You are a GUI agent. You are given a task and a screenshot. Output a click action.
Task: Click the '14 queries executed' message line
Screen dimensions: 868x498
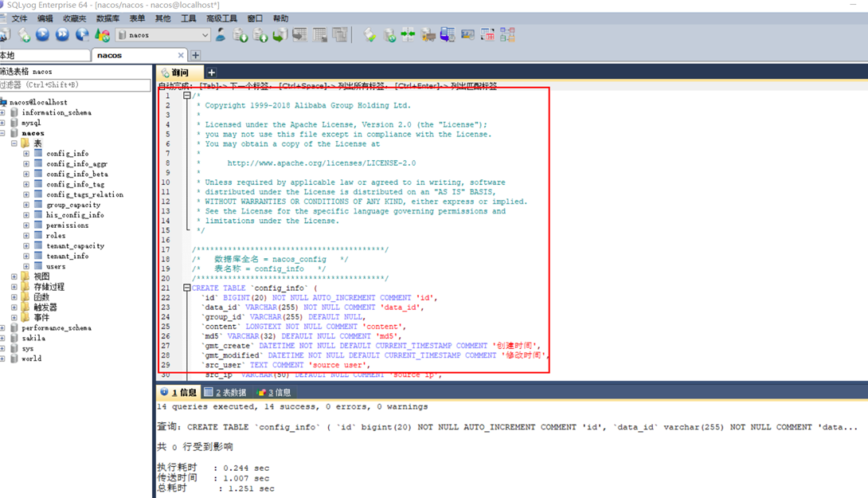tap(292, 406)
